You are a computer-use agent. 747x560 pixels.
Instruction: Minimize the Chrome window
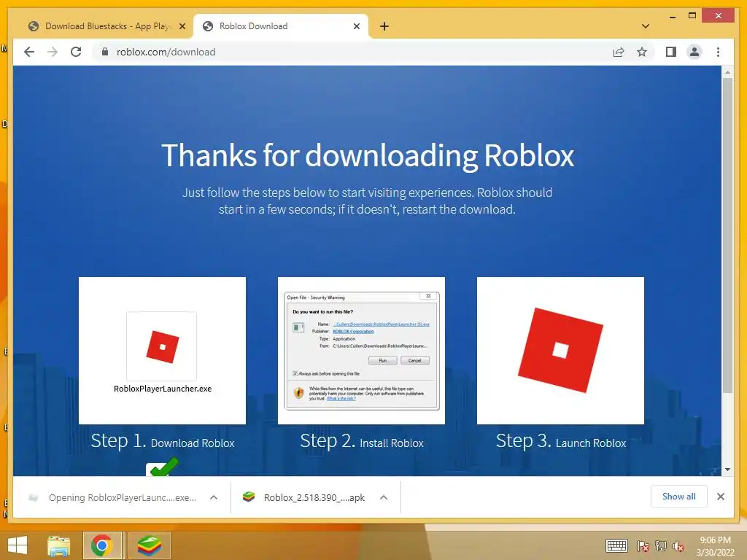[672, 16]
